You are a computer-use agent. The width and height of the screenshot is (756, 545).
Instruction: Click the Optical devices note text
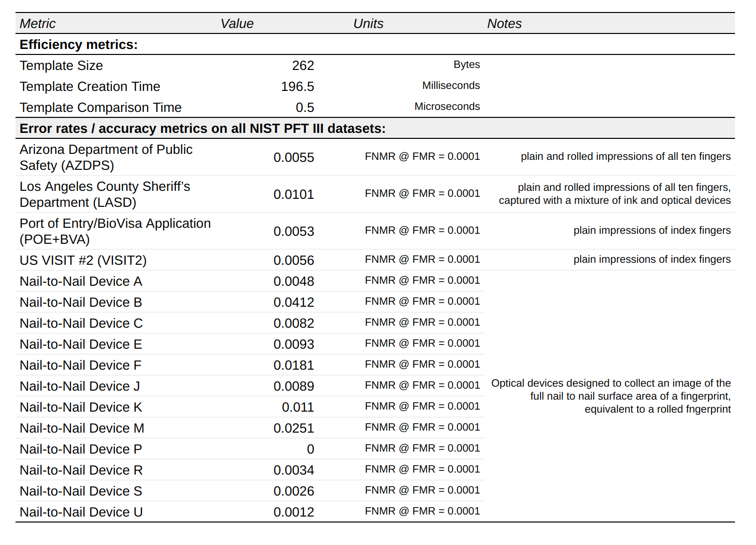click(611, 396)
